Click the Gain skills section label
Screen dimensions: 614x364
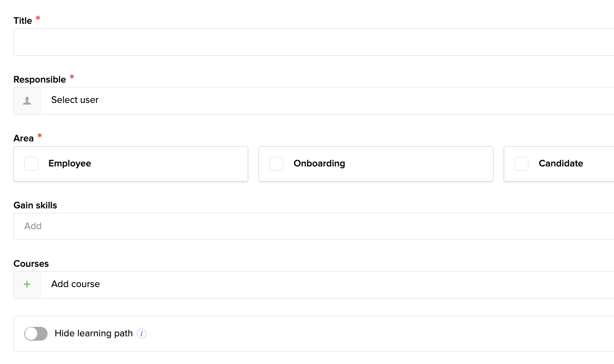pos(35,205)
